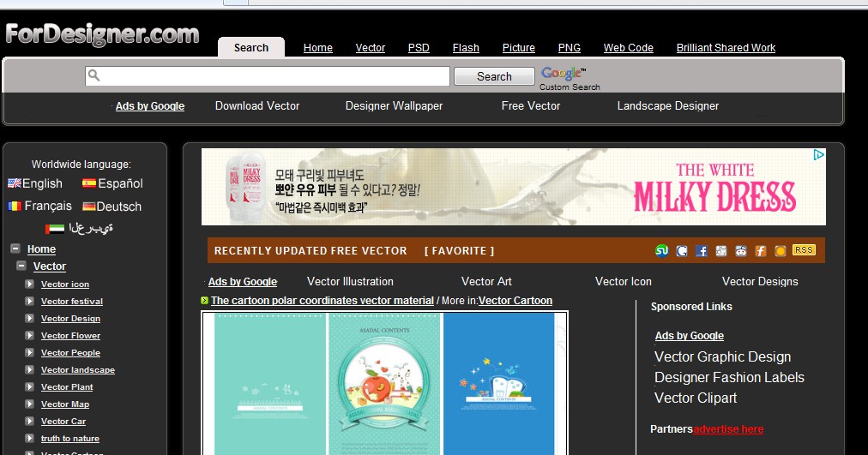The width and height of the screenshot is (868, 455).
Task: Open the Web Code section
Action: [x=629, y=48]
